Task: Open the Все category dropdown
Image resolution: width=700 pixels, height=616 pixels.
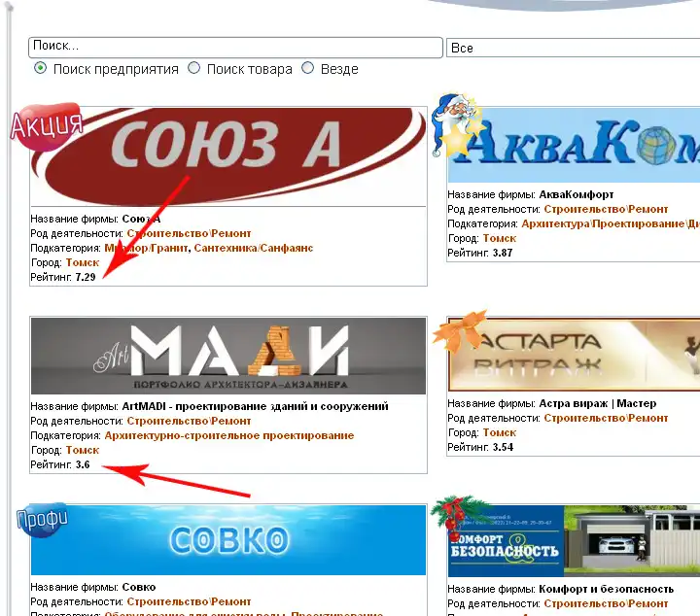Action: point(574,48)
